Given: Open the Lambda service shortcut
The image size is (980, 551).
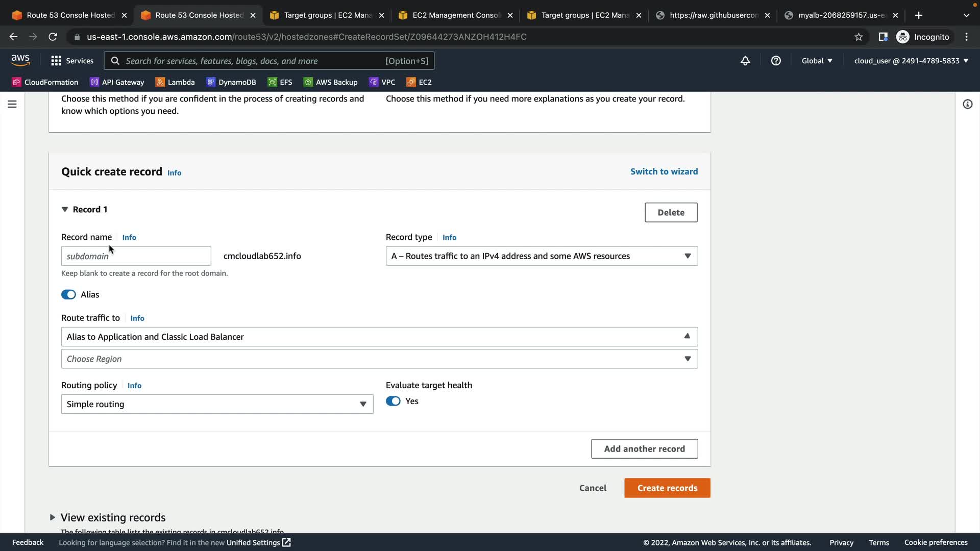Looking at the screenshot, I should [175, 82].
